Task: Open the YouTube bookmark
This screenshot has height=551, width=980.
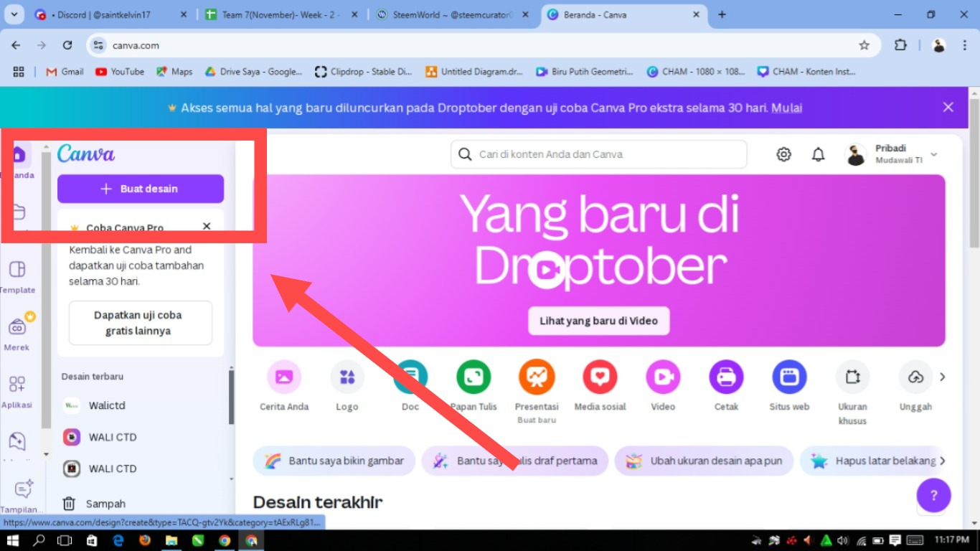Action: 120,72
